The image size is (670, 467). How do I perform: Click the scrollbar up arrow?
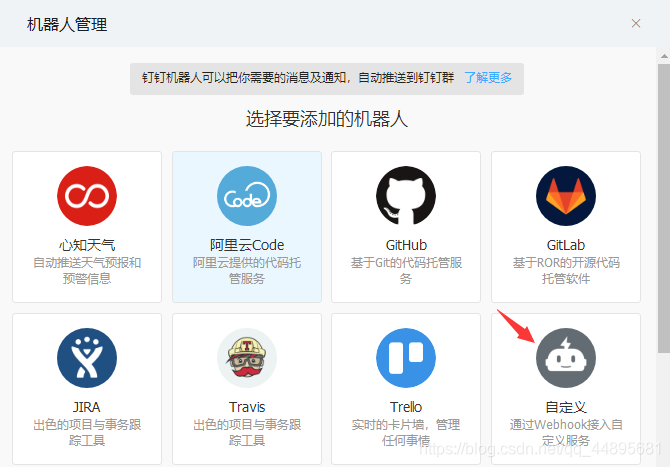click(664, 56)
